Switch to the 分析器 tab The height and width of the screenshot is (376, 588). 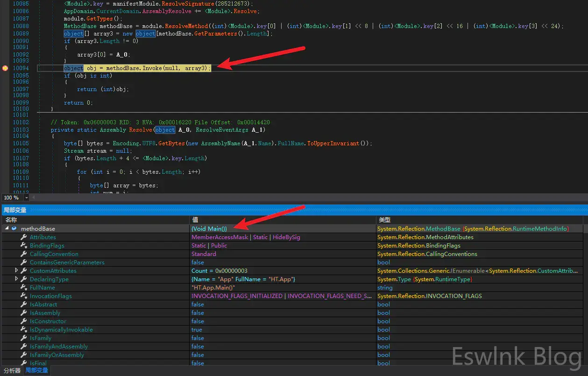pos(12,370)
